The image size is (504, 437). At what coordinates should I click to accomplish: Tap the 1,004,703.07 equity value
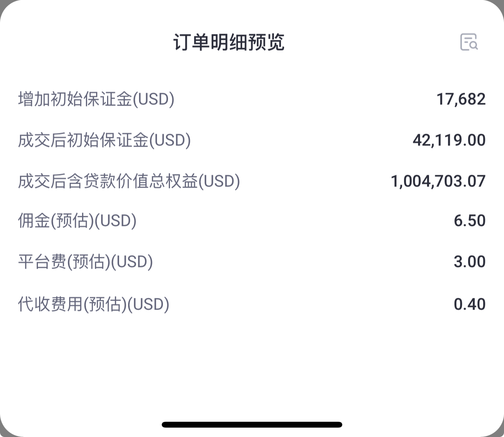(x=438, y=181)
